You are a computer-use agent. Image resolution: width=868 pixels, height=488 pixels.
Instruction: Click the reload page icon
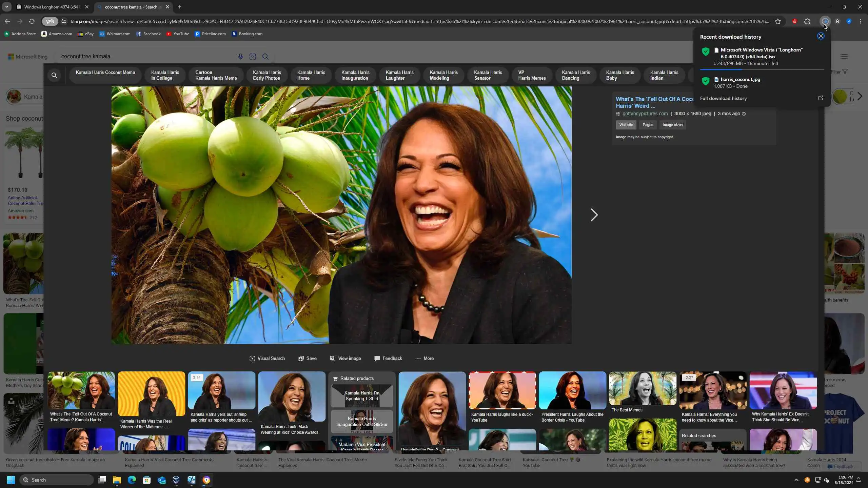[x=32, y=21]
